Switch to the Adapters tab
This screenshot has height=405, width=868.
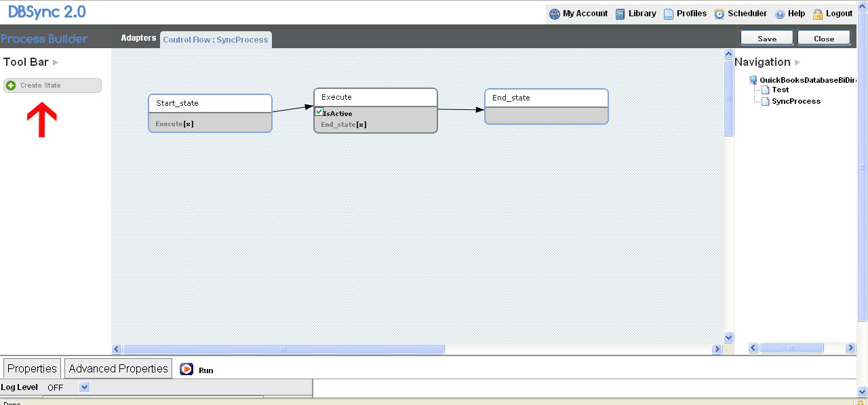point(138,38)
